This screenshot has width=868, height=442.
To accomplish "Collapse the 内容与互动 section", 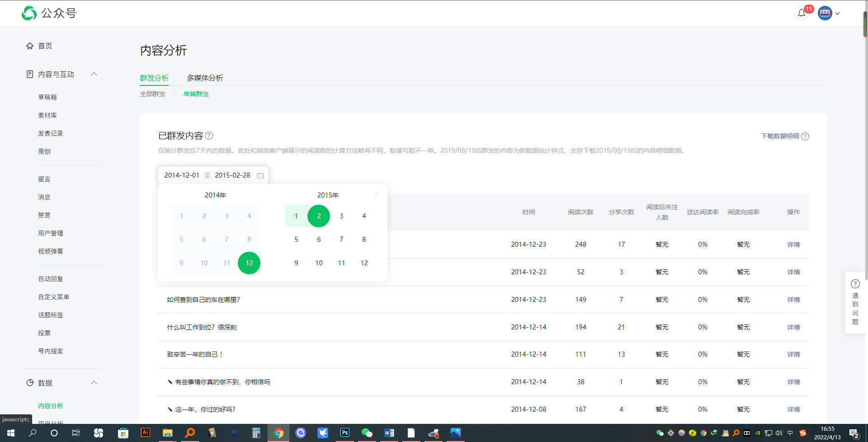I will (94, 74).
